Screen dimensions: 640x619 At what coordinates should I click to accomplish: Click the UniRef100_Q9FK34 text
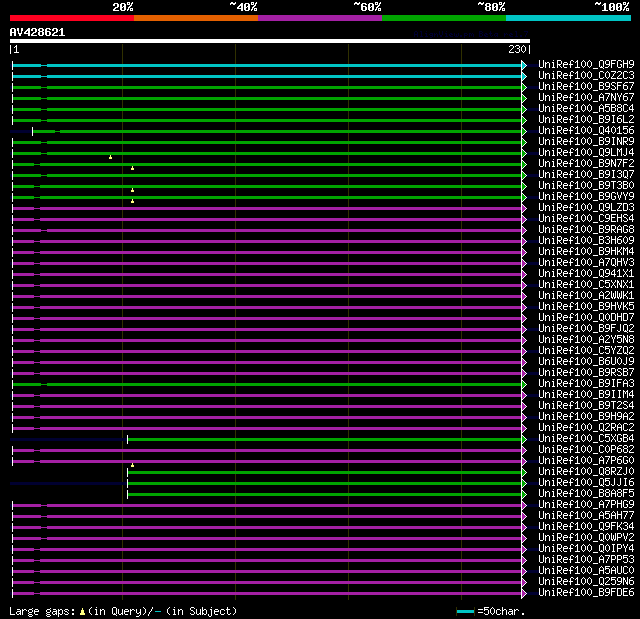[x=586, y=527]
